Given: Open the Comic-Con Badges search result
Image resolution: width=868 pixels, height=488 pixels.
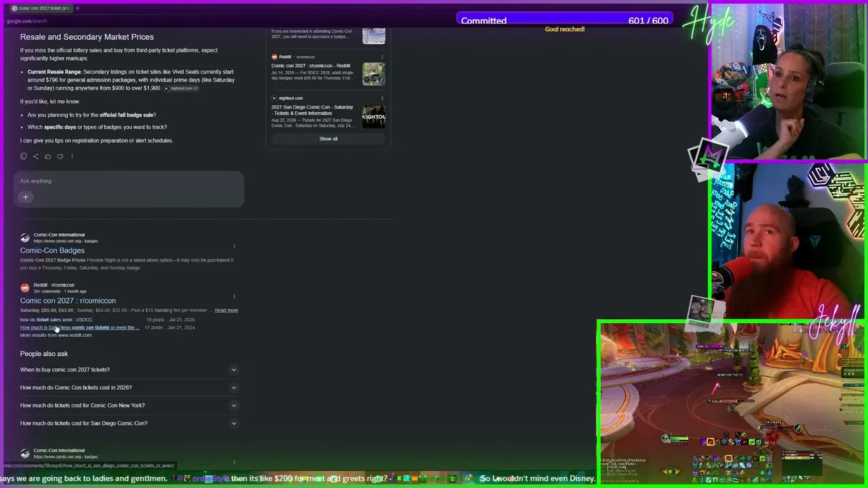Looking at the screenshot, I should click(x=52, y=251).
